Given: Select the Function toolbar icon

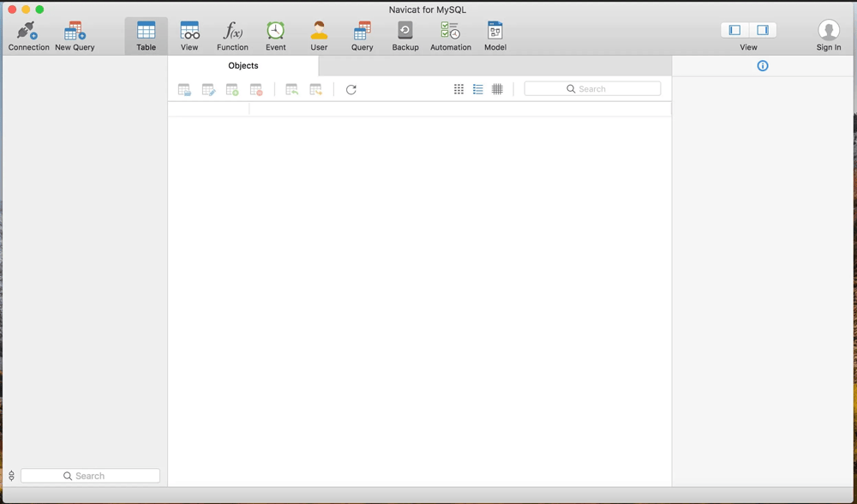Looking at the screenshot, I should click(x=232, y=35).
